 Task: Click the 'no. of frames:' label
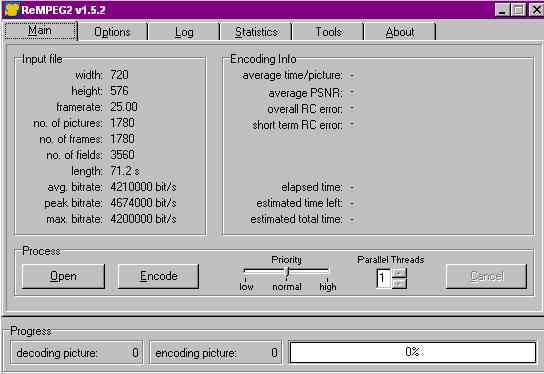[x=71, y=139]
